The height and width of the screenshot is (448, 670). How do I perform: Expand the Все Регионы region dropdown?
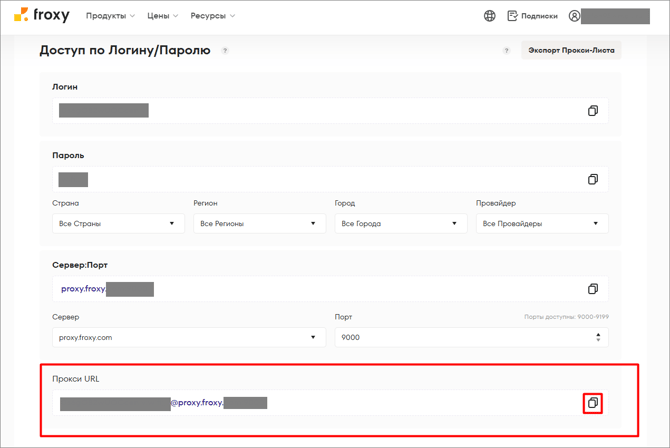(x=259, y=224)
